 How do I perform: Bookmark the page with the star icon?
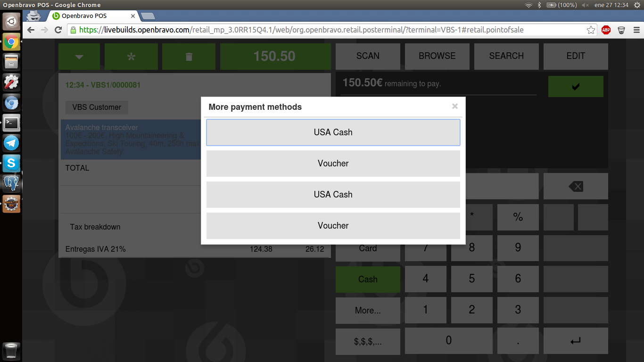[x=591, y=30]
